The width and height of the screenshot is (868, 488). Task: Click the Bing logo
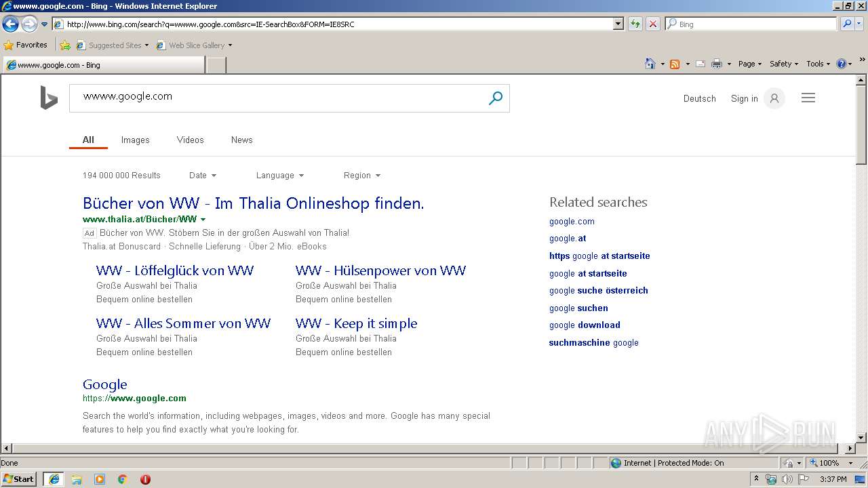49,98
